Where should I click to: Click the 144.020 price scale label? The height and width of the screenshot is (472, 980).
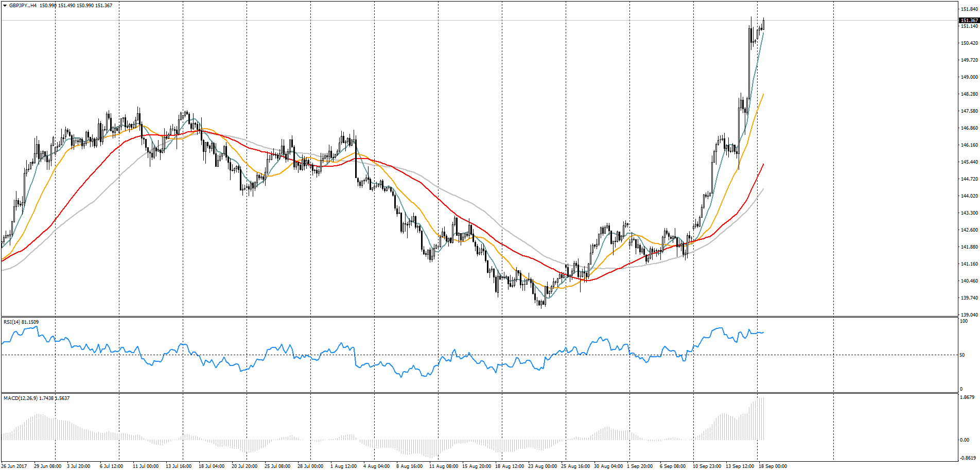coord(969,196)
